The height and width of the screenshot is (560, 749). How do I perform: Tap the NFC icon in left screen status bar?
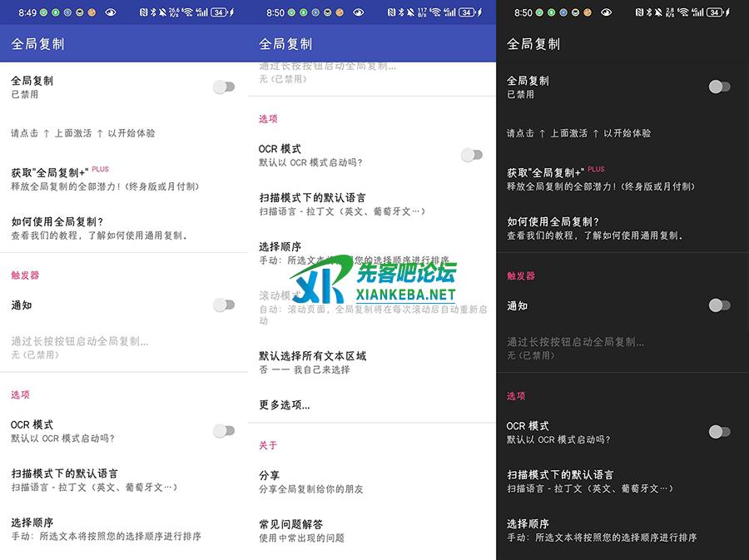click(x=144, y=12)
